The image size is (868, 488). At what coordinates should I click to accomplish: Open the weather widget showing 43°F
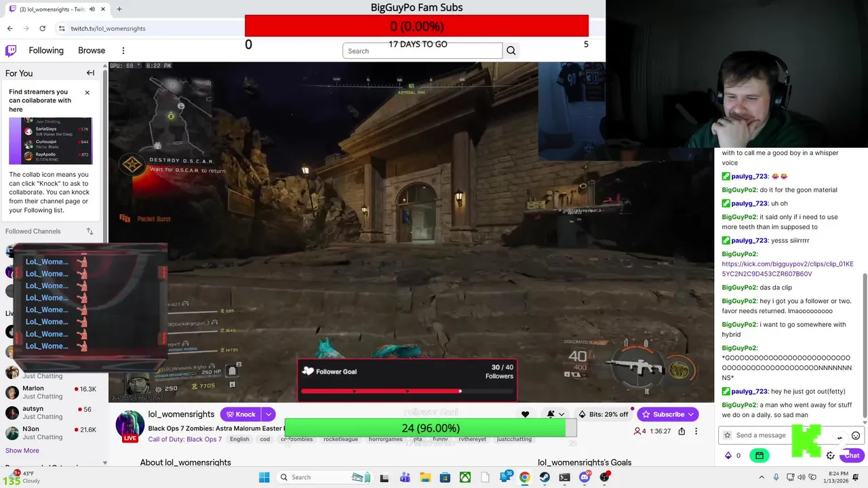[x=23, y=477]
